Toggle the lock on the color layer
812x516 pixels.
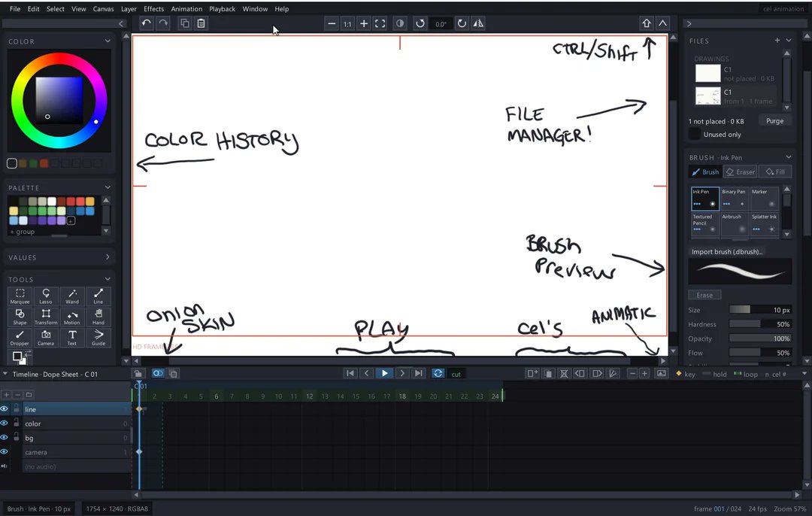(17, 423)
